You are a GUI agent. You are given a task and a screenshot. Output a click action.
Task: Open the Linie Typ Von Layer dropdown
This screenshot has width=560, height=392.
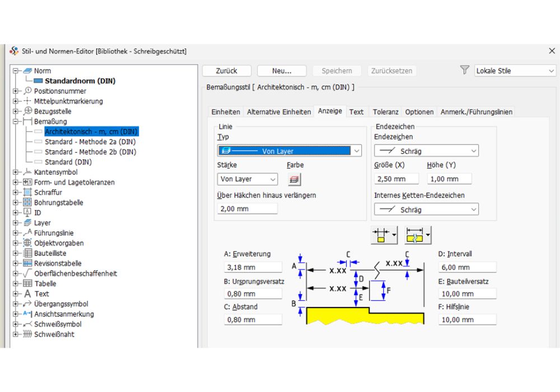point(357,151)
